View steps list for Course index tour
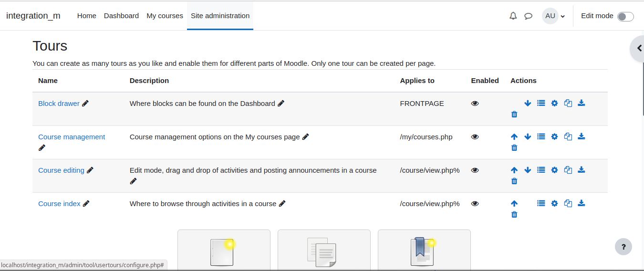This screenshot has width=644, height=271. 541,203
